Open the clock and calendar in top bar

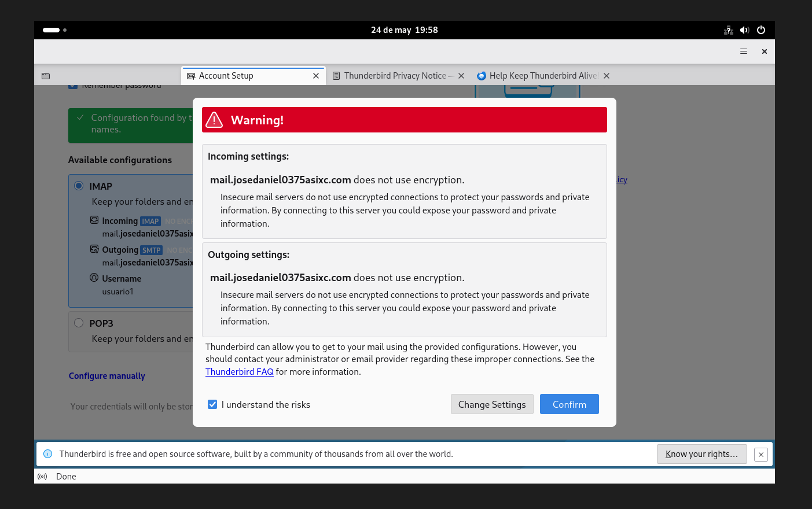pos(405,30)
